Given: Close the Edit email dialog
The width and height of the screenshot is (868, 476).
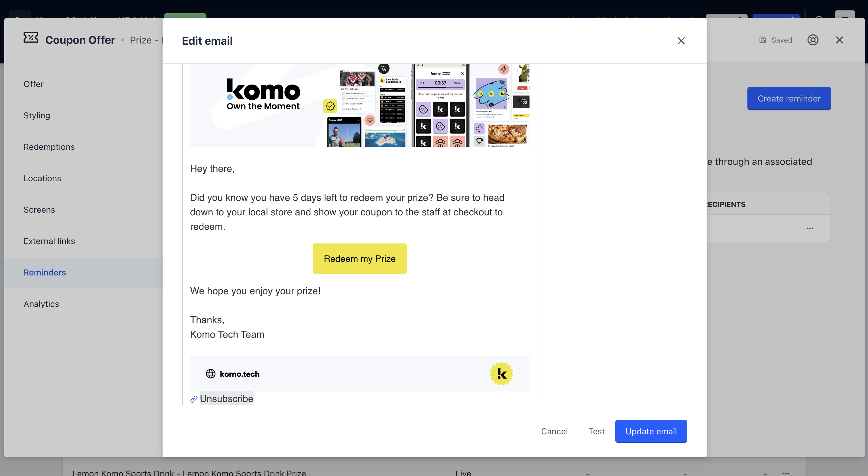Looking at the screenshot, I should click(x=681, y=41).
